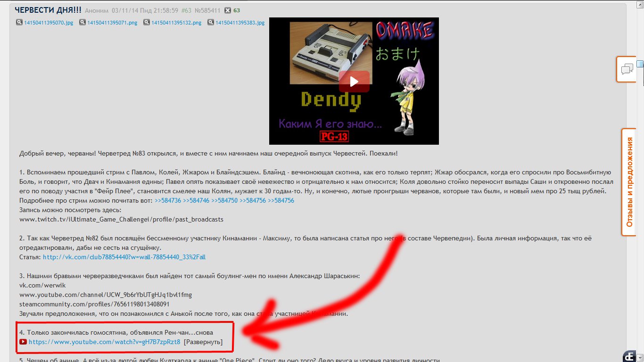Click the twitch.tv past_broadcasts URL text
Viewport: 644px width, 362px height.
[121, 219]
